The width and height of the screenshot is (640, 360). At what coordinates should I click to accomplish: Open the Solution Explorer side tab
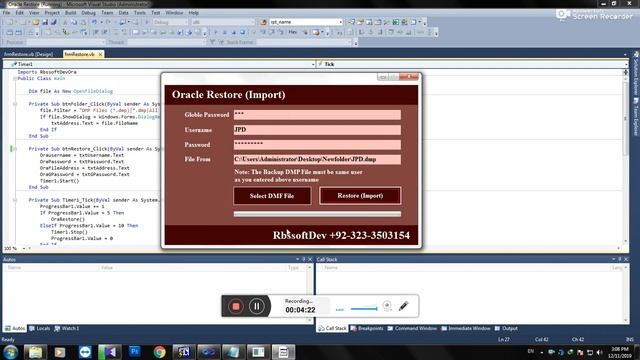636,73
